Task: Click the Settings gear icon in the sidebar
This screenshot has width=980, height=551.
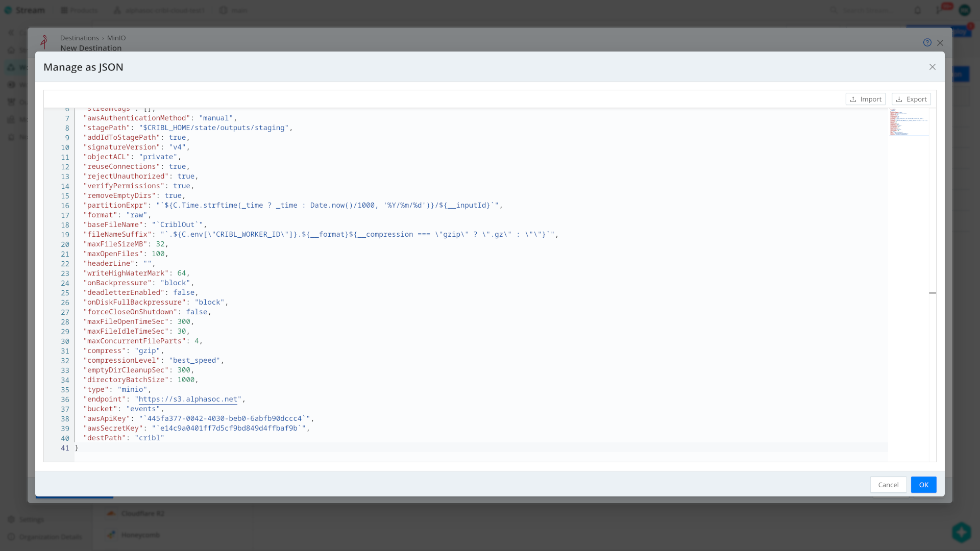Action: (12, 519)
